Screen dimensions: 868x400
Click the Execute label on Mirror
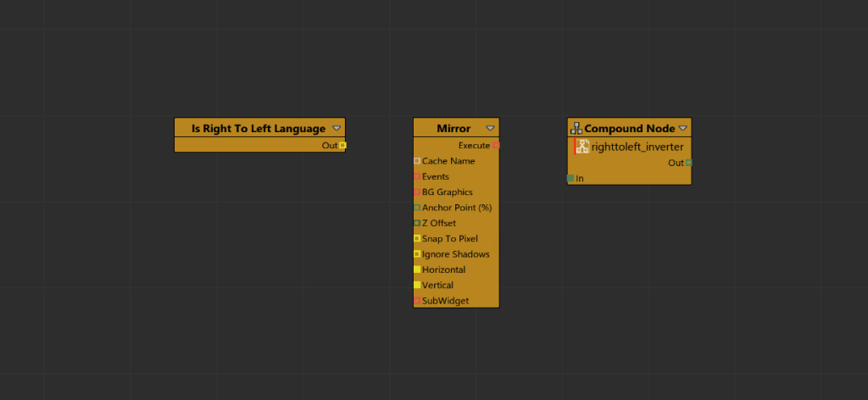coord(474,146)
